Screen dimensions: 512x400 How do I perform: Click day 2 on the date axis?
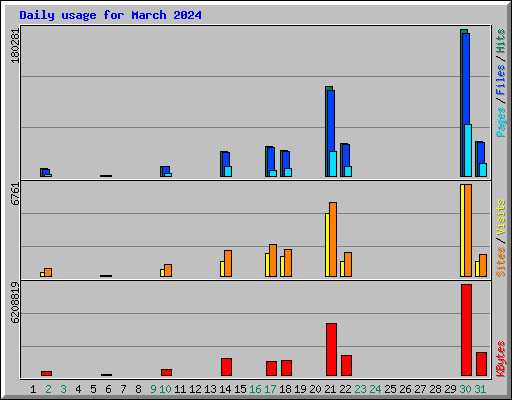48,389
